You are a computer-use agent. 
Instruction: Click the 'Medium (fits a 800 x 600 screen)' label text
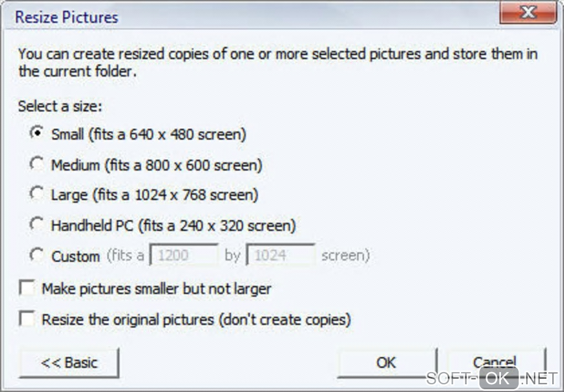pos(156,165)
